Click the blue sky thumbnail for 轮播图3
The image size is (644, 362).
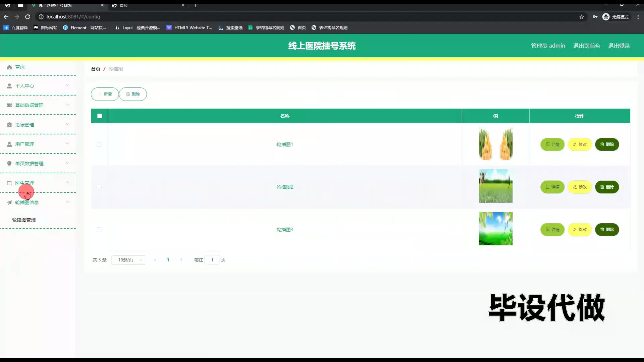click(496, 229)
